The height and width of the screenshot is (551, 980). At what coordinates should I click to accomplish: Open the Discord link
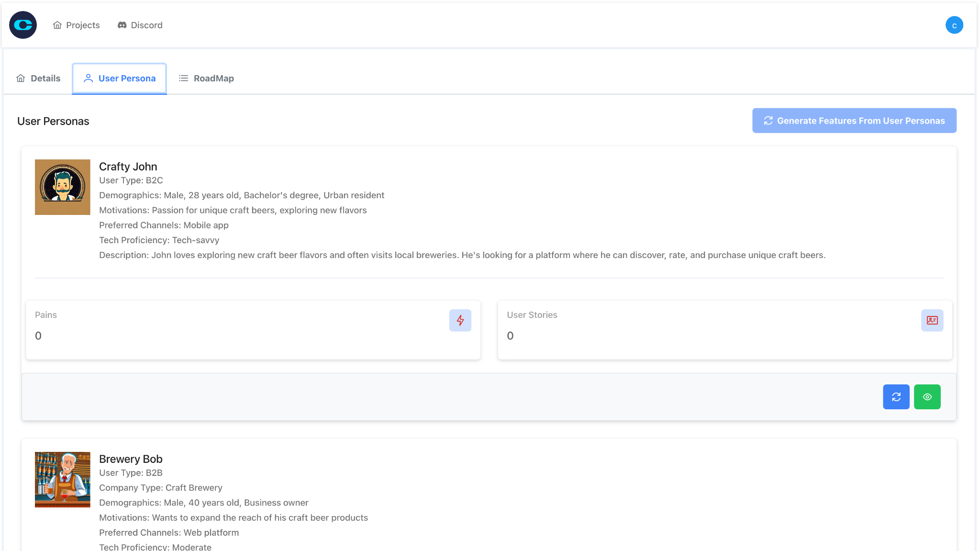(x=140, y=25)
